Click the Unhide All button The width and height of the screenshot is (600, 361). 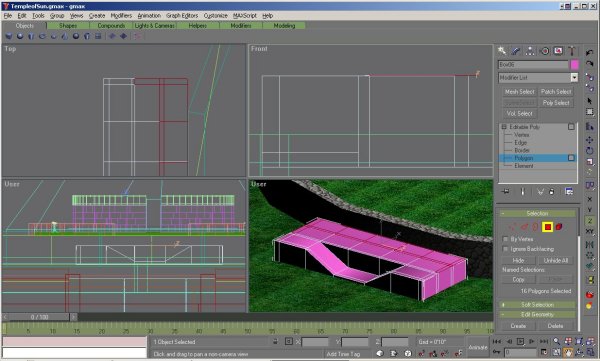[x=556, y=260]
